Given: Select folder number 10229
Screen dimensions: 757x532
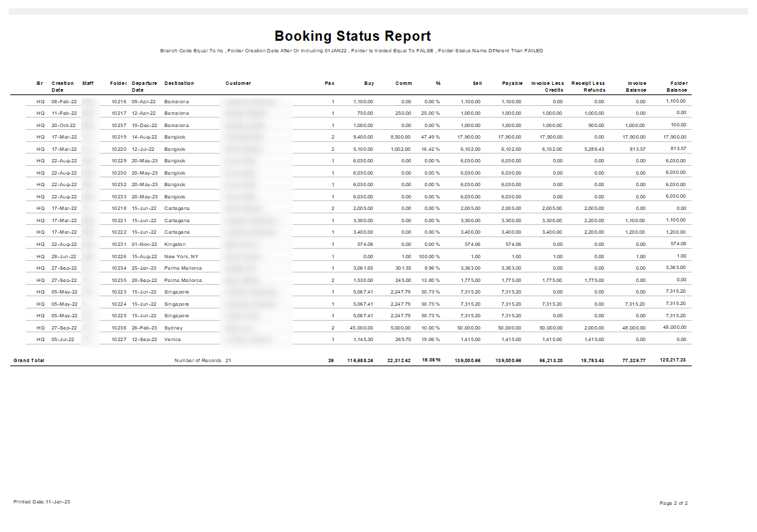Looking at the screenshot, I should tap(119, 161).
